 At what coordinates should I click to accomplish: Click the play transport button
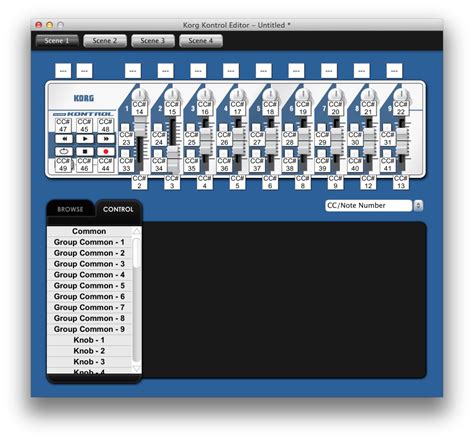click(85, 139)
